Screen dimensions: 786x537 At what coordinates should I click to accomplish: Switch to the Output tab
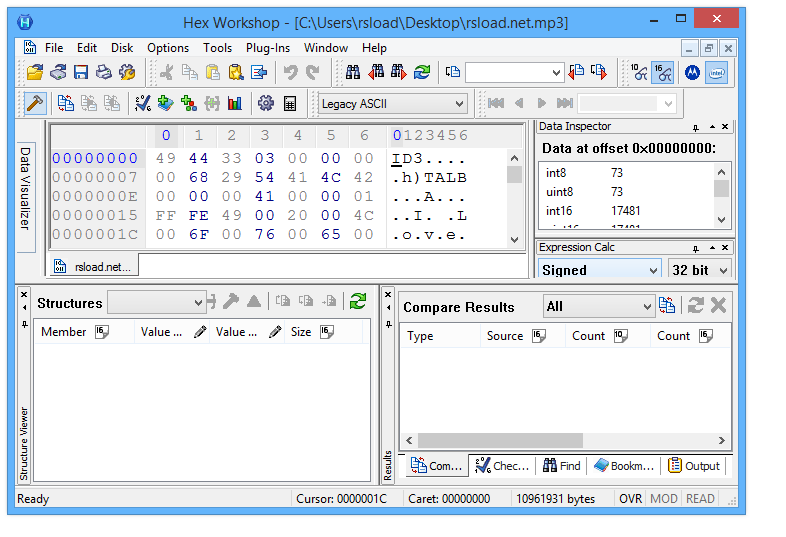click(x=694, y=466)
